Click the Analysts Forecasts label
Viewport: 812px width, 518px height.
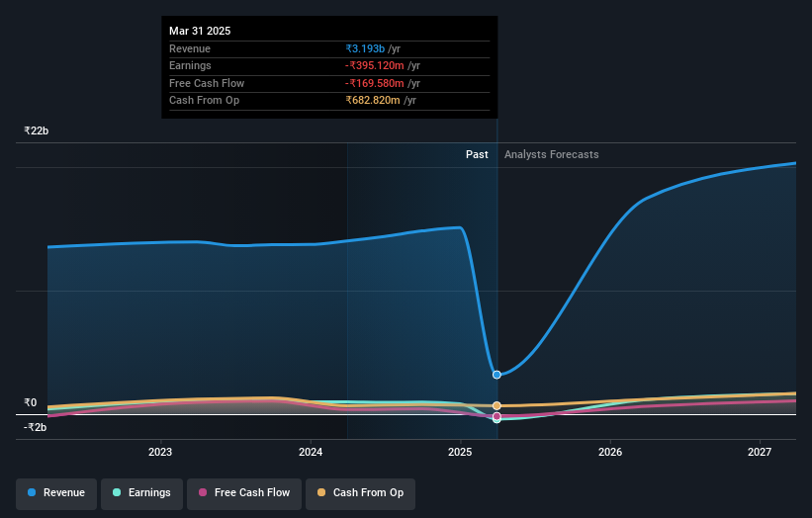coord(552,154)
